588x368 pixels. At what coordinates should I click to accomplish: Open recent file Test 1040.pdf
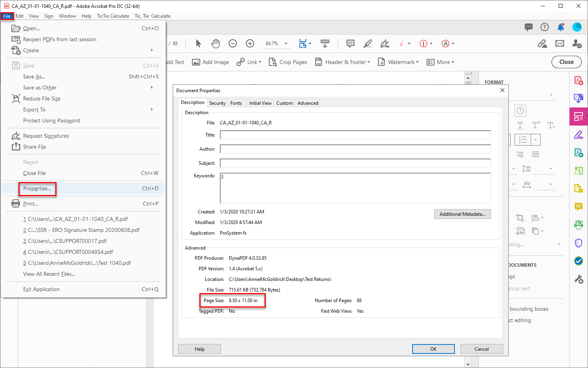tap(77, 263)
